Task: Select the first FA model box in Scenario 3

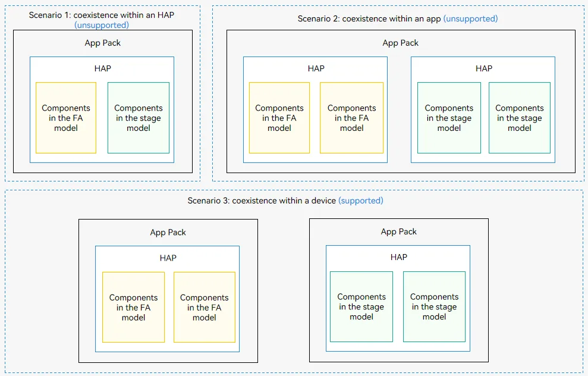Action: [134, 308]
